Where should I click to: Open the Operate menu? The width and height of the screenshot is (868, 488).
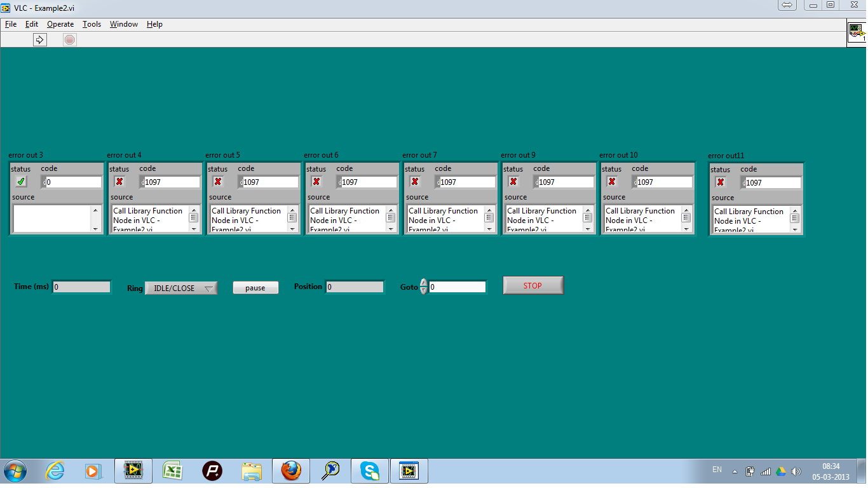pyautogui.click(x=60, y=24)
